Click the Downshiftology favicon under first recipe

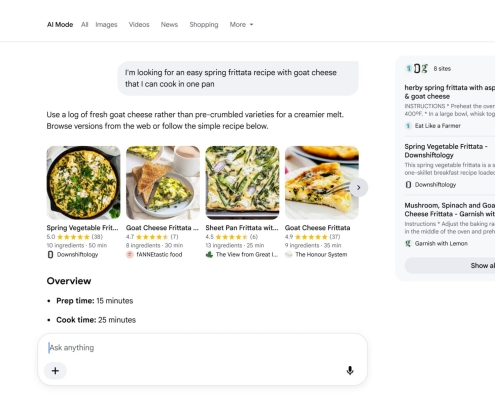[x=50, y=255]
